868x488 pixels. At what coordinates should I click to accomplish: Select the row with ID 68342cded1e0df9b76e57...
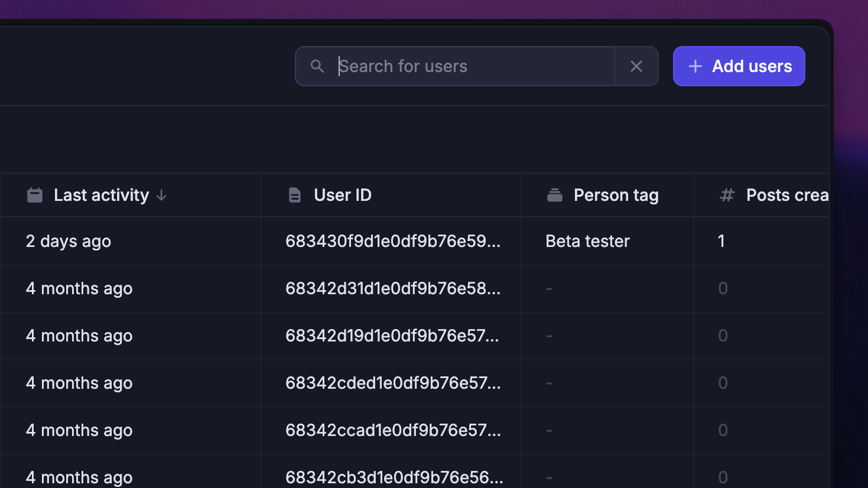tap(392, 383)
